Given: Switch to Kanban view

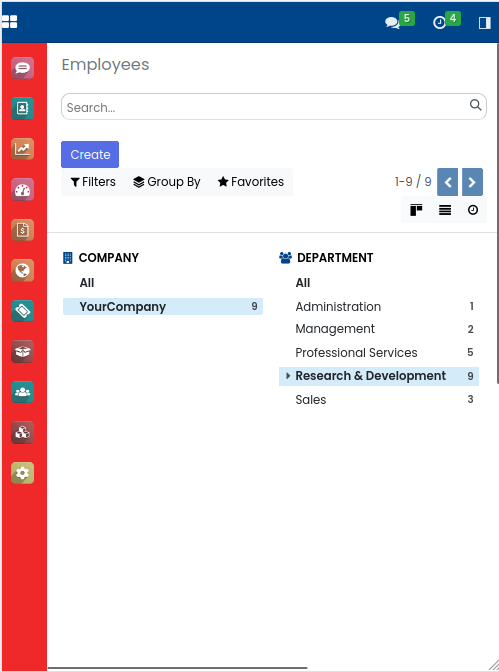Looking at the screenshot, I should tap(416, 210).
